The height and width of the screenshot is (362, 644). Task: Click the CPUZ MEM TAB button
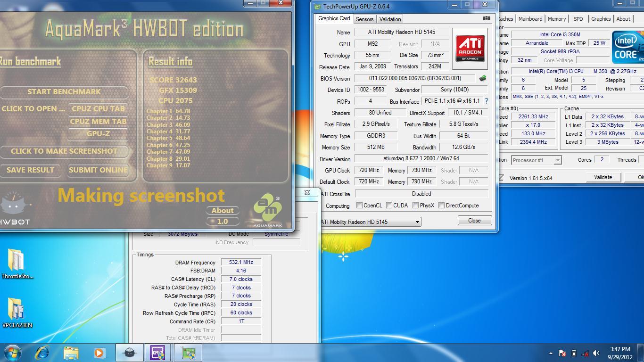pos(98,121)
